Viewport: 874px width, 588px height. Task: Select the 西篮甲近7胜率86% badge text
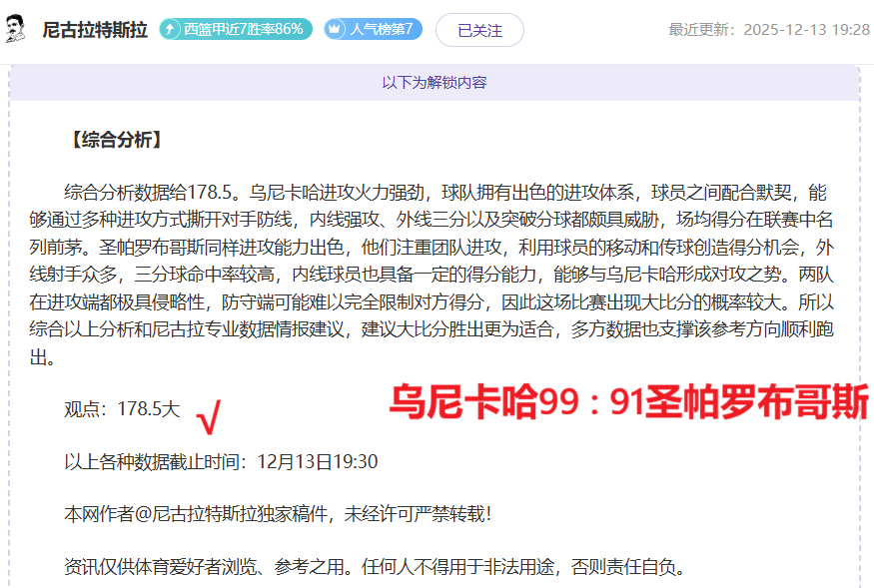coord(243,30)
